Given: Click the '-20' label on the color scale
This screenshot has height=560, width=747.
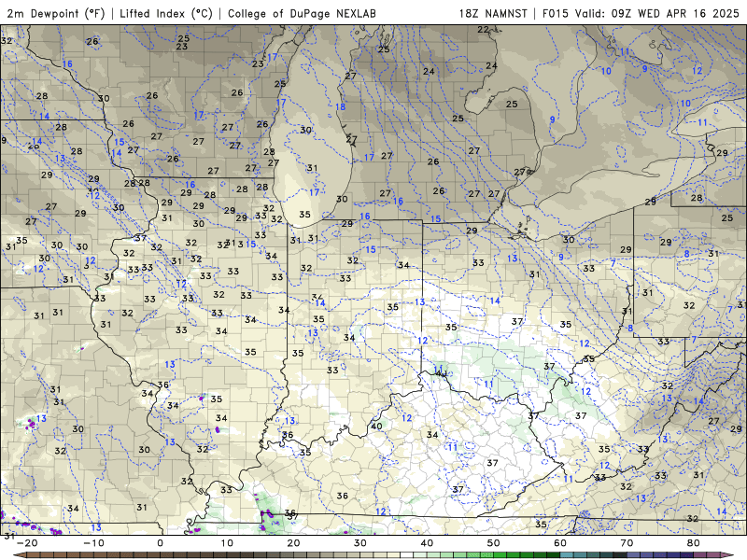Looking at the screenshot, I should [27, 543].
